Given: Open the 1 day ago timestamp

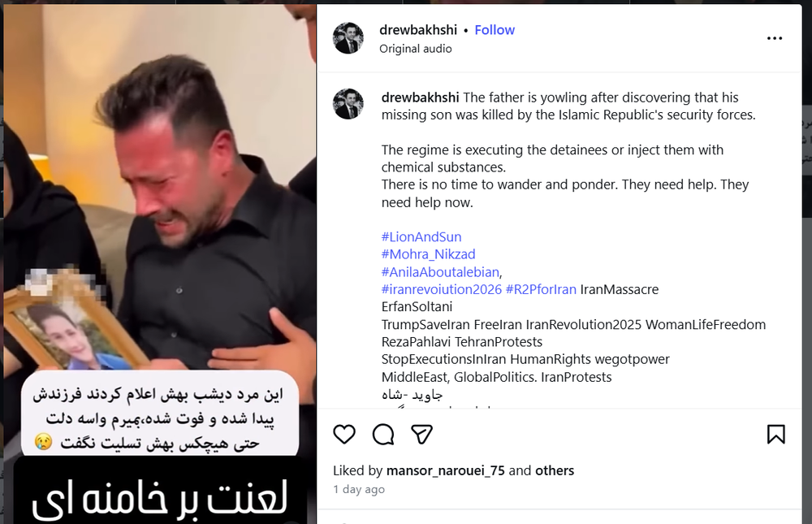Looking at the screenshot, I should pyautogui.click(x=359, y=489).
